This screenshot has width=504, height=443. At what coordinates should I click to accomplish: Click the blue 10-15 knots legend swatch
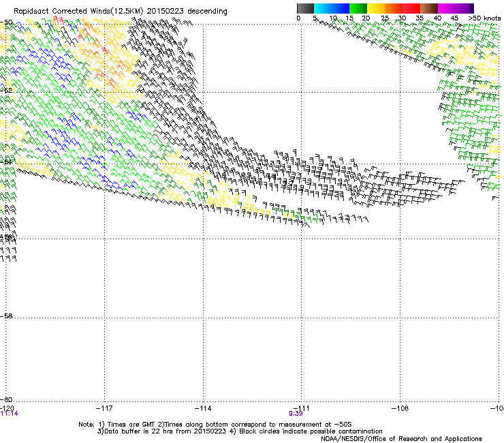pyautogui.click(x=341, y=9)
